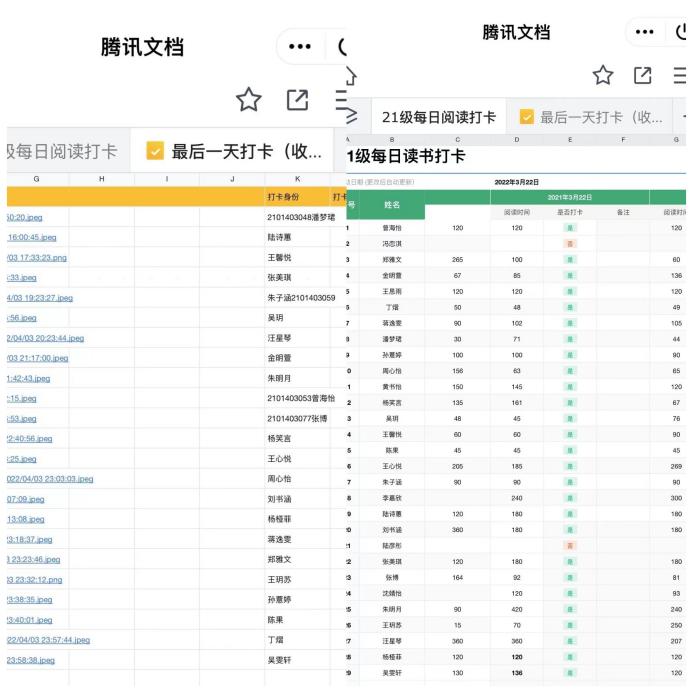Select the 打卡身份 header cell
Screen dimensions: 693x693
tap(283, 197)
